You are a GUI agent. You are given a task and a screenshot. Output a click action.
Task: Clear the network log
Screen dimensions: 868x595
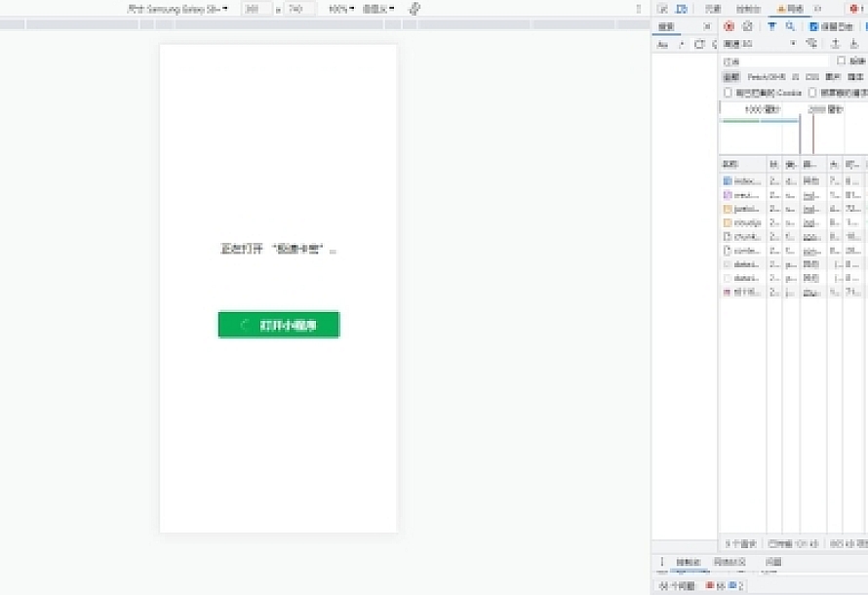coord(747,26)
